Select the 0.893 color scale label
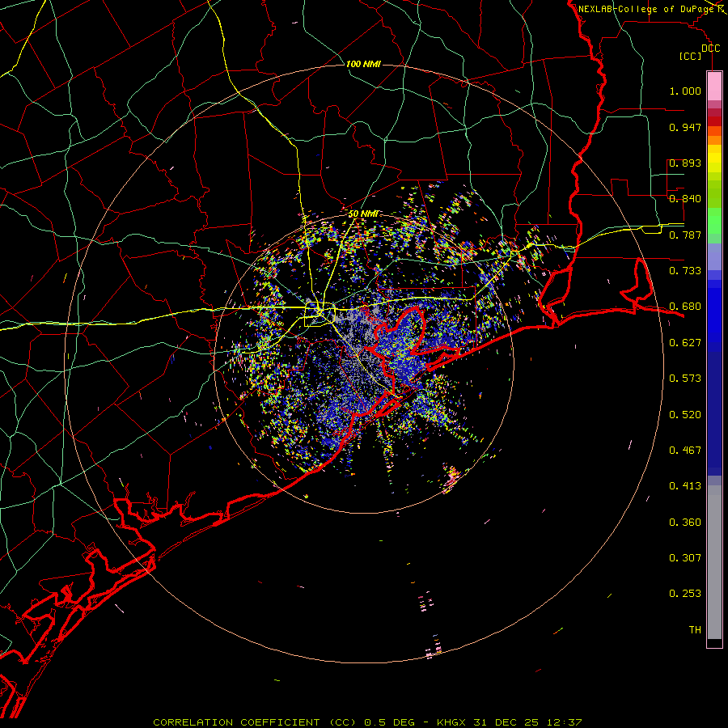 pos(685,163)
